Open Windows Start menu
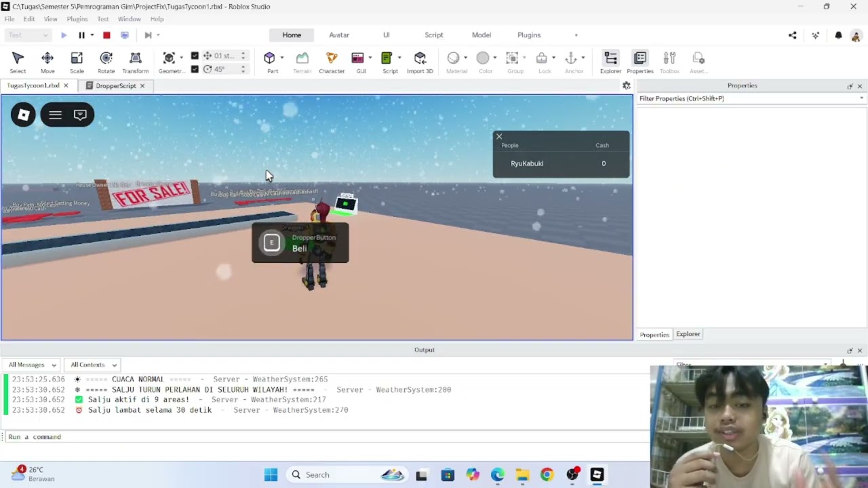 coord(271,475)
